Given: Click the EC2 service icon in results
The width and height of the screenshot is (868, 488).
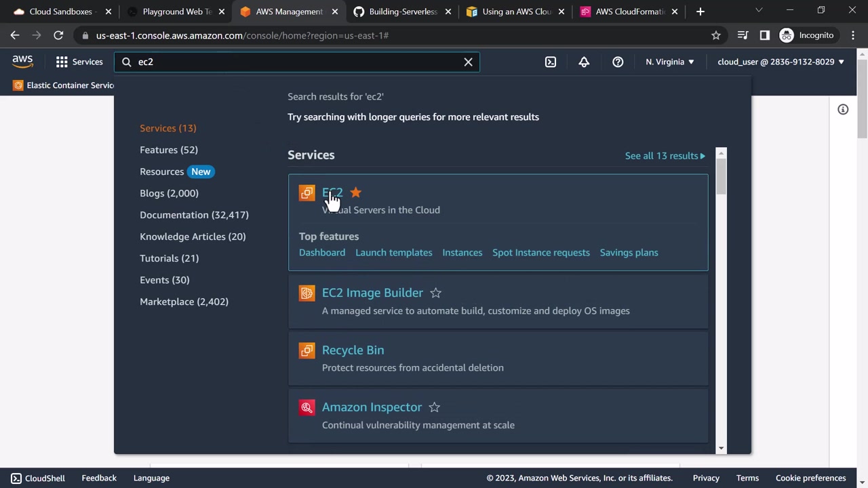Looking at the screenshot, I should (x=307, y=193).
